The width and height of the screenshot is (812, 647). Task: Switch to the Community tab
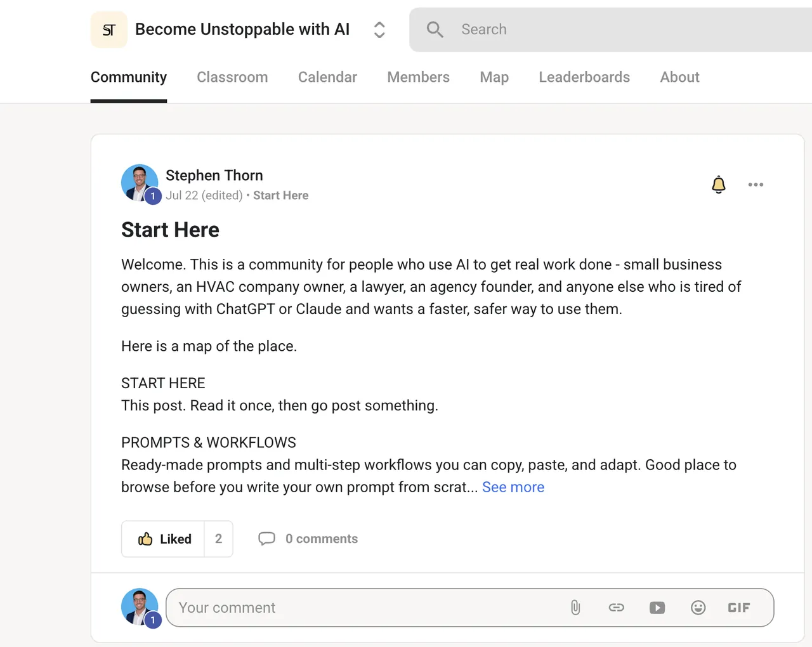coord(129,77)
